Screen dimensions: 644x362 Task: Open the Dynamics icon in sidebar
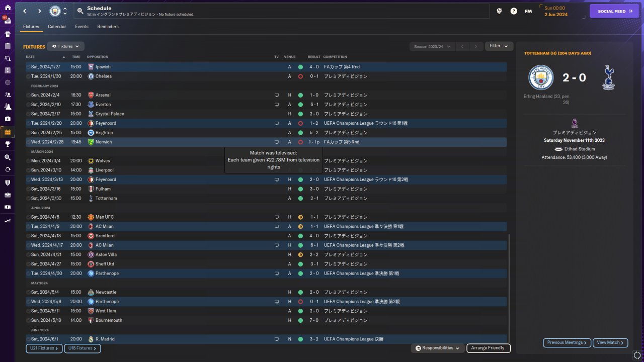(8, 58)
